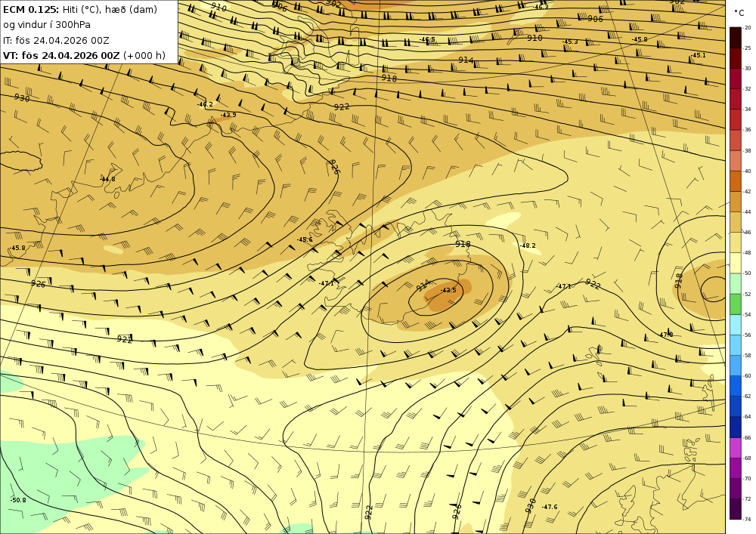Click the -44 tick label on the legend
756x534 pixels.
click(747, 212)
